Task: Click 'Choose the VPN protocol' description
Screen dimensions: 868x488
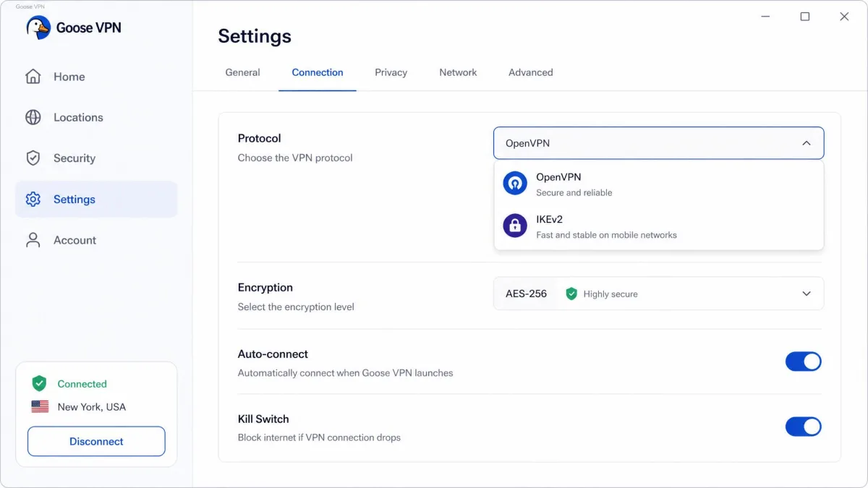Action: [x=295, y=158]
